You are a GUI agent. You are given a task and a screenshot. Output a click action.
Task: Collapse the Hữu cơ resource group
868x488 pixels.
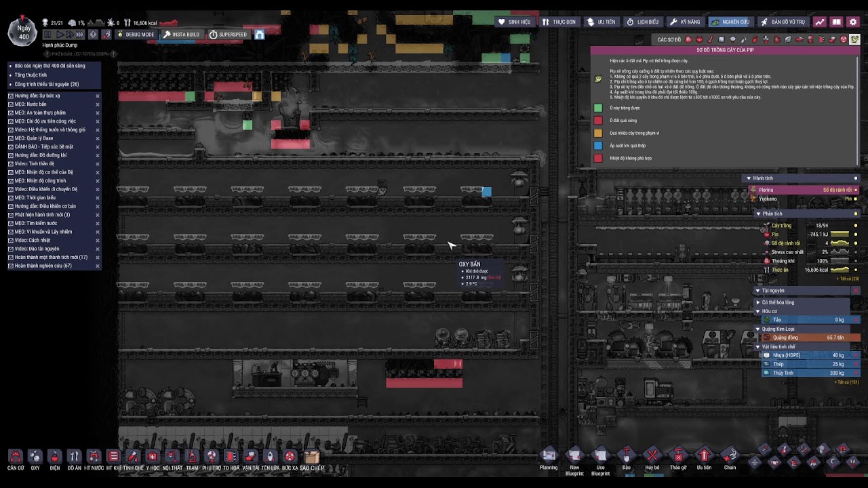tap(758, 311)
